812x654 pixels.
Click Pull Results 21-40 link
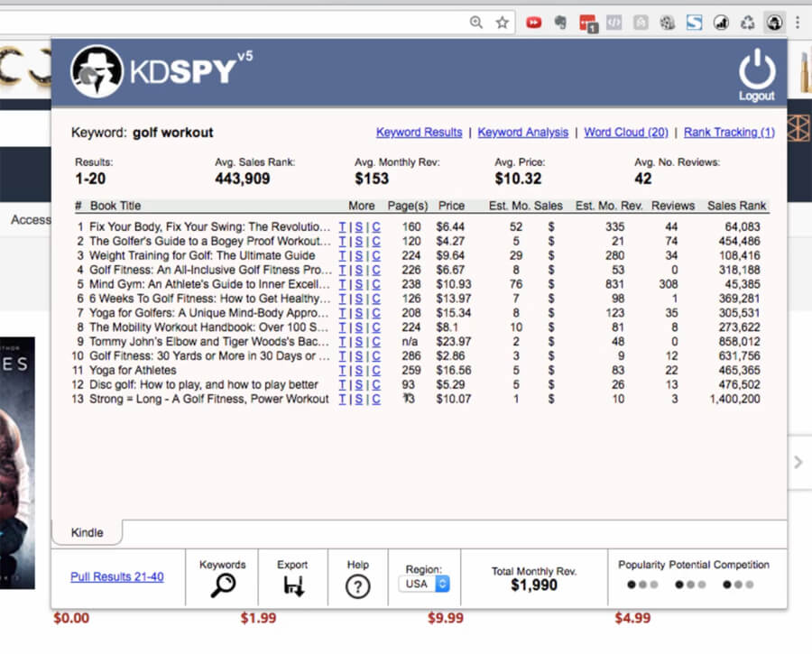pyautogui.click(x=117, y=576)
